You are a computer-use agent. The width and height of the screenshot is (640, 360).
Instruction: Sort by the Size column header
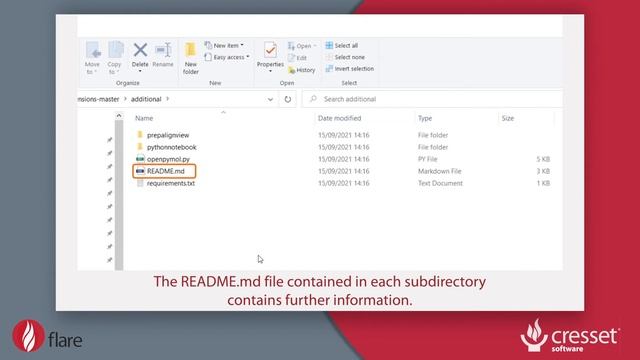point(508,118)
